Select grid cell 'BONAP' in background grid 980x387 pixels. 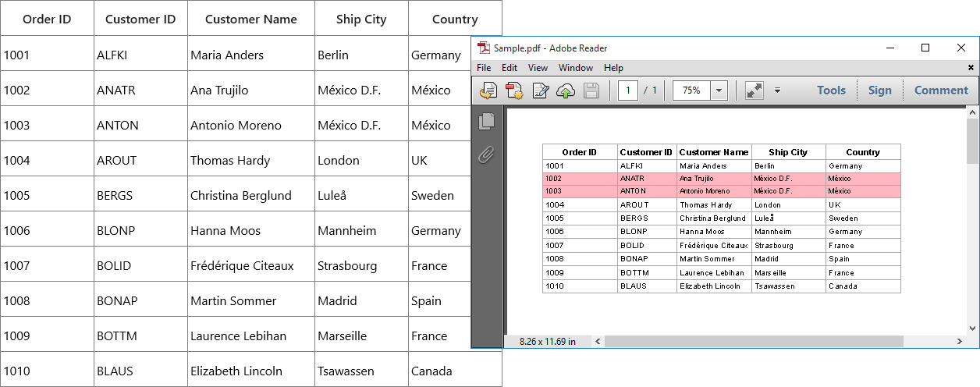pos(140,300)
